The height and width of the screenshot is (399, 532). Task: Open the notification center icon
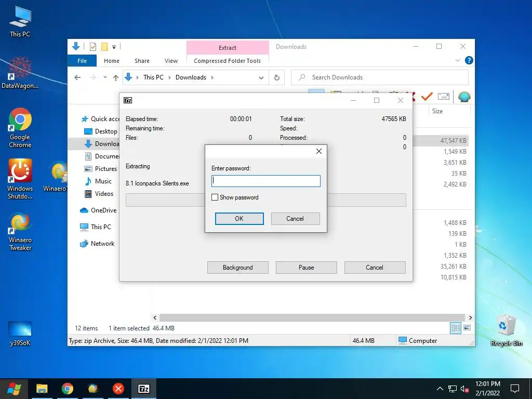point(515,389)
